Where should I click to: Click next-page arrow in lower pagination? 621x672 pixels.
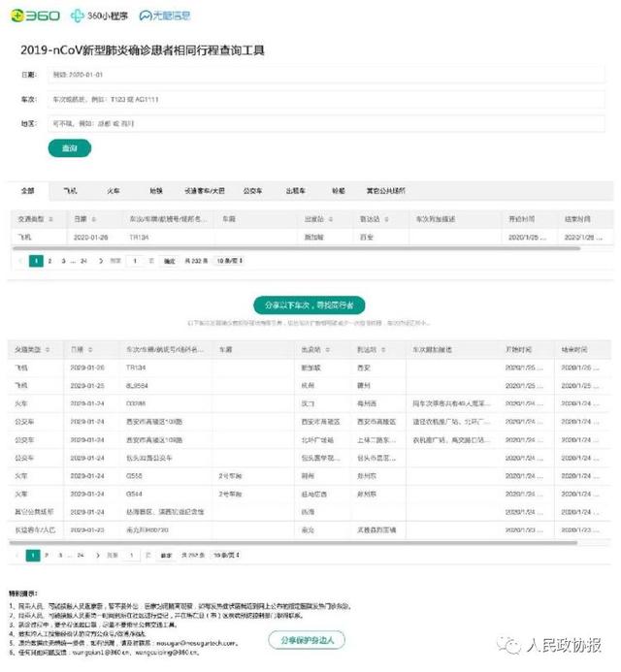pyautogui.click(x=98, y=556)
